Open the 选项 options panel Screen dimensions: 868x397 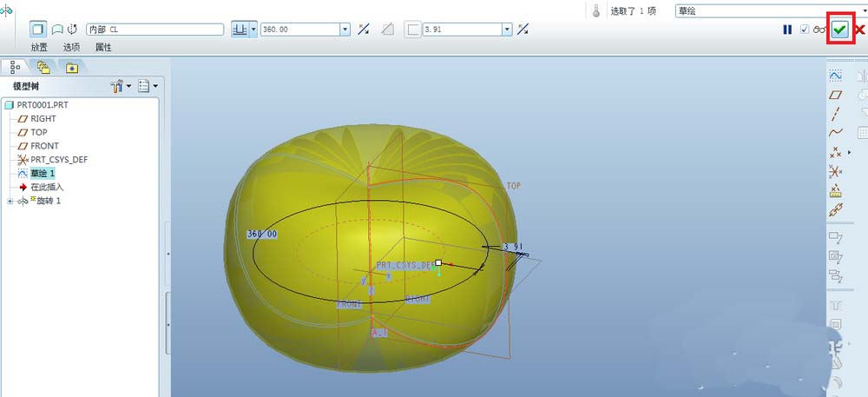pos(71,48)
